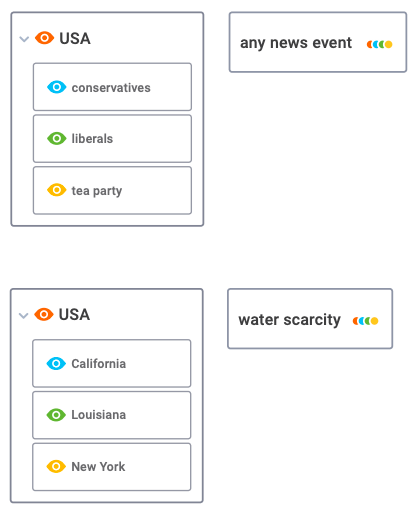
Task: Select the New York item
Action: (112, 467)
